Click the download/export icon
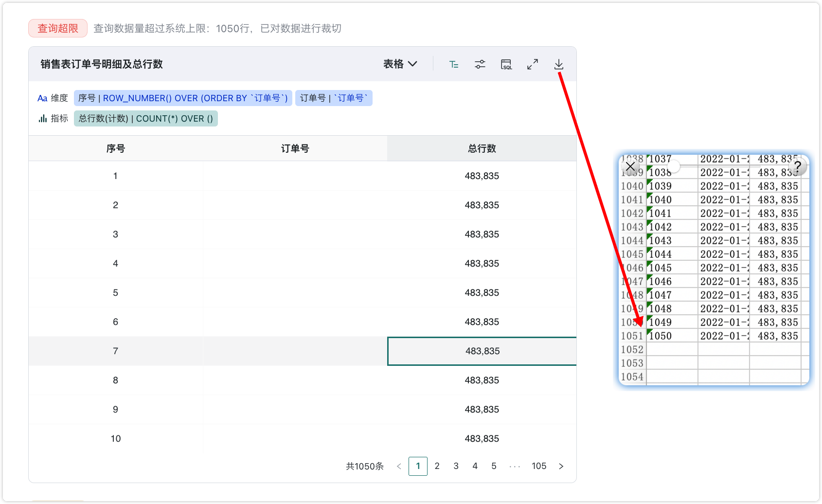 pyautogui.click(x=558, y=64)
